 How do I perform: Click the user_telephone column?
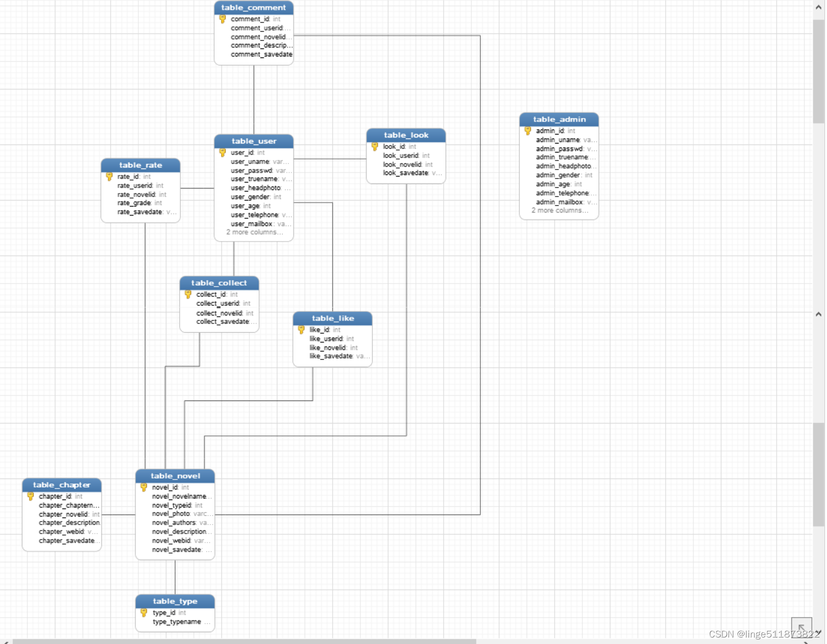pyautogui.click(x=260, y=215)
